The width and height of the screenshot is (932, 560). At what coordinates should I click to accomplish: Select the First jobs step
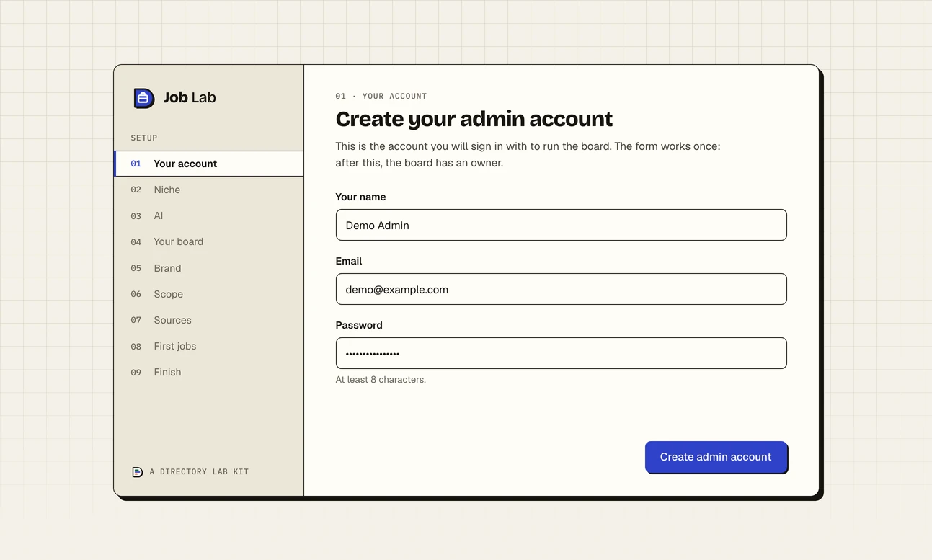(x=209, y=346)
